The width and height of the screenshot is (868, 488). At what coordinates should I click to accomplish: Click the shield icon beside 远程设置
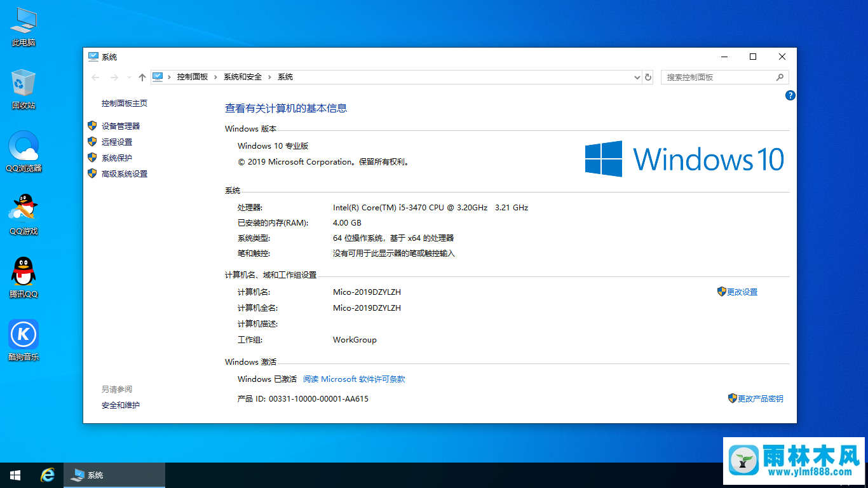point(92,142)
